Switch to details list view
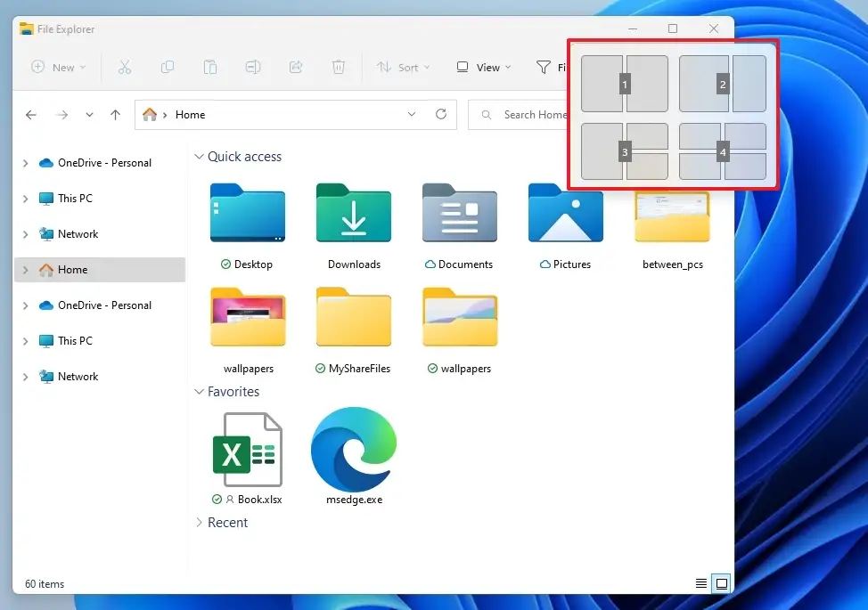This screenshot has width=868, height=610. click(x=701, y=583)
